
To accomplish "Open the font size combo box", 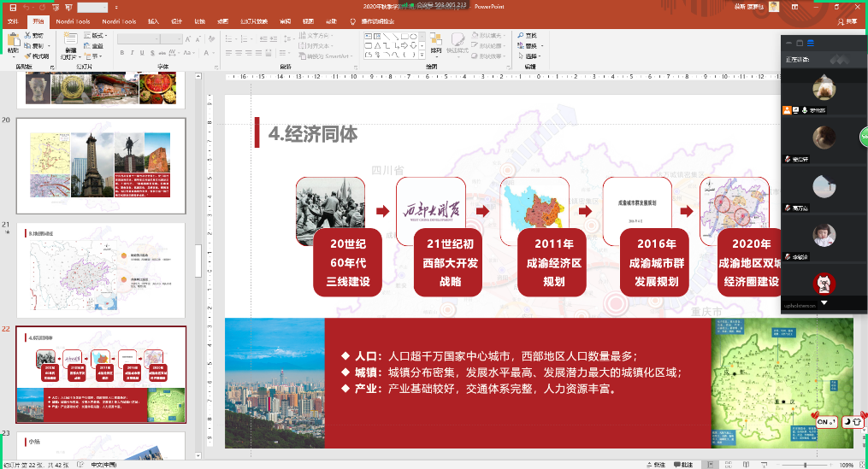I will point(171,38).
